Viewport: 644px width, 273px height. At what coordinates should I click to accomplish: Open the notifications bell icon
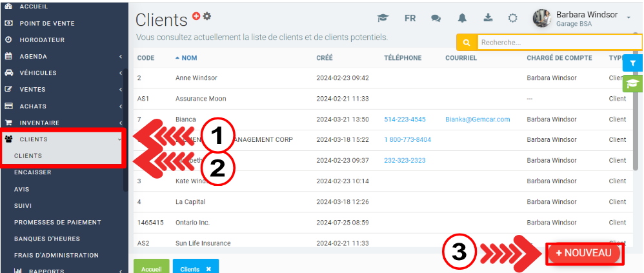[462, 18]
